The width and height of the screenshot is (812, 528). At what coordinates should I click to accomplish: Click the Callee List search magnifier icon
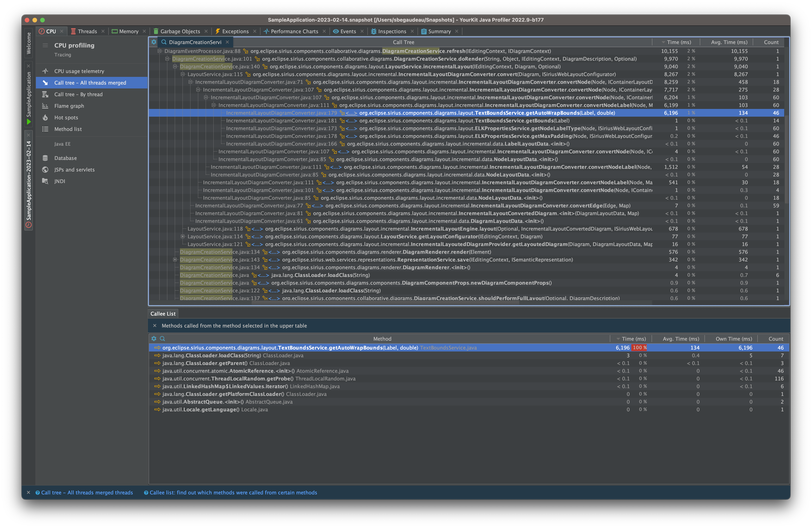162,339
